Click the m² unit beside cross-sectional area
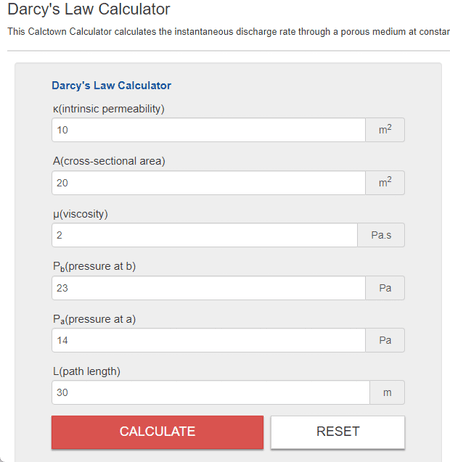This screenshot has height=462, width=450. pos(385,183)
